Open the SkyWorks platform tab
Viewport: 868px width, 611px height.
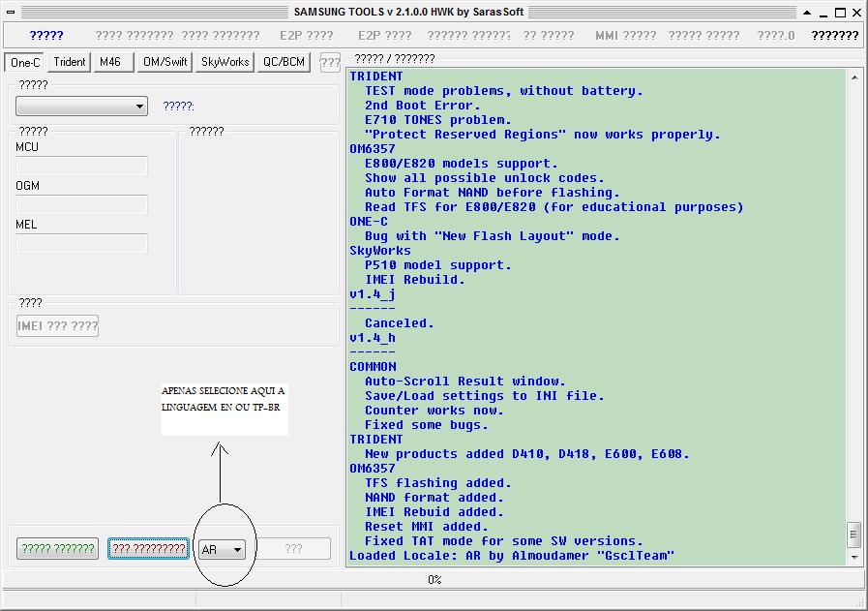tap(224, 62)
